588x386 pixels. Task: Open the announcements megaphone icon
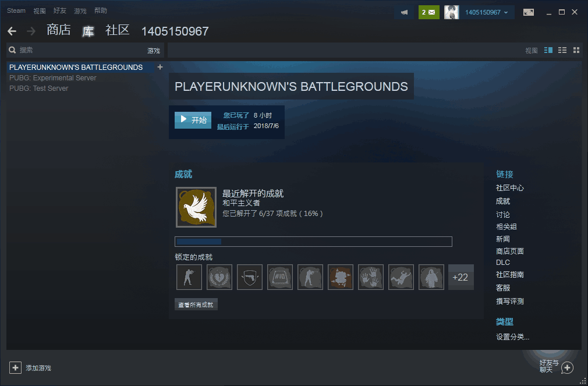404,12
